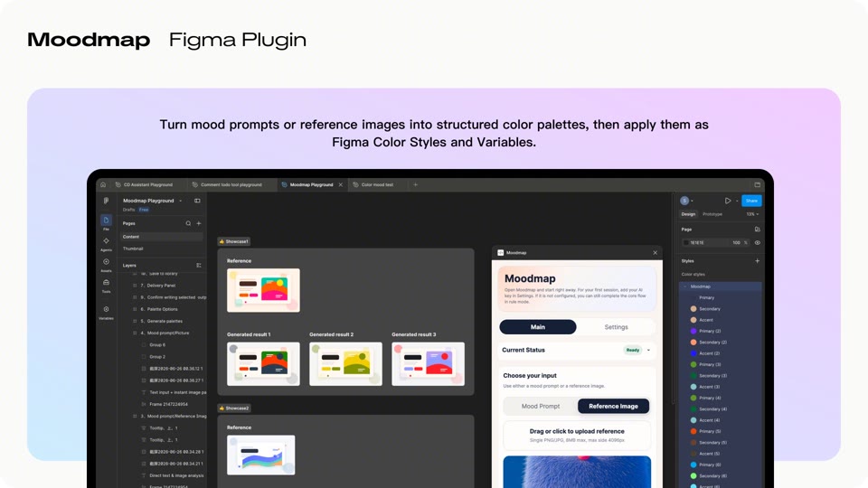Select the Design tab

688,214
